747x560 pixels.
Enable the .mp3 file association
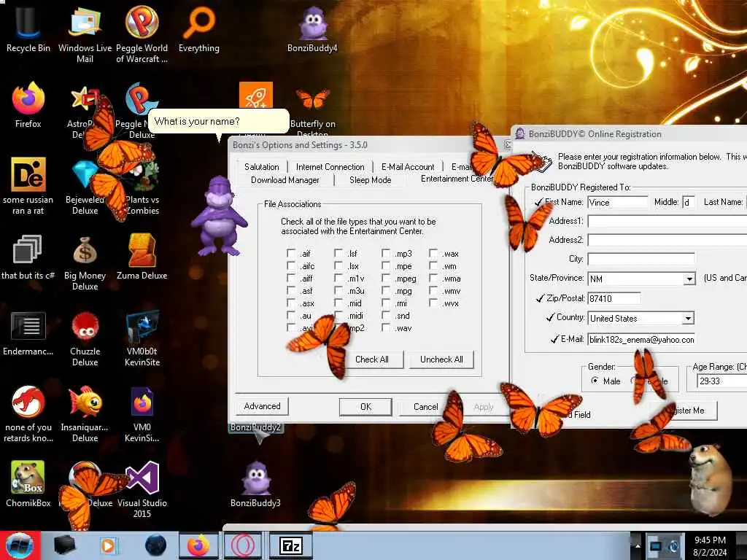(x=386, y=253)
